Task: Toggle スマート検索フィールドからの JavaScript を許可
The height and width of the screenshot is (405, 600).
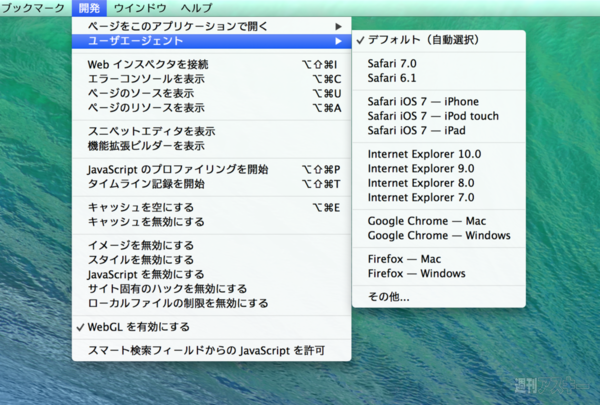Action: [x=212, y=351]
